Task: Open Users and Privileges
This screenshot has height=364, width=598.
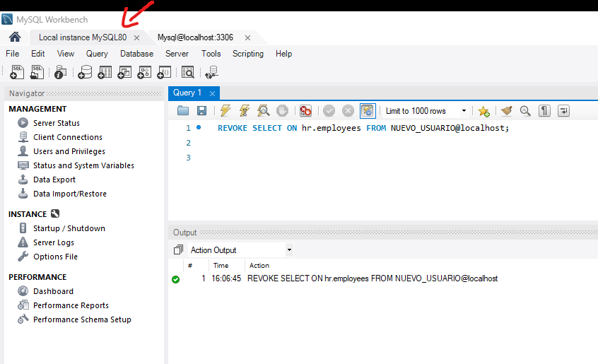Action: point(69,151)
